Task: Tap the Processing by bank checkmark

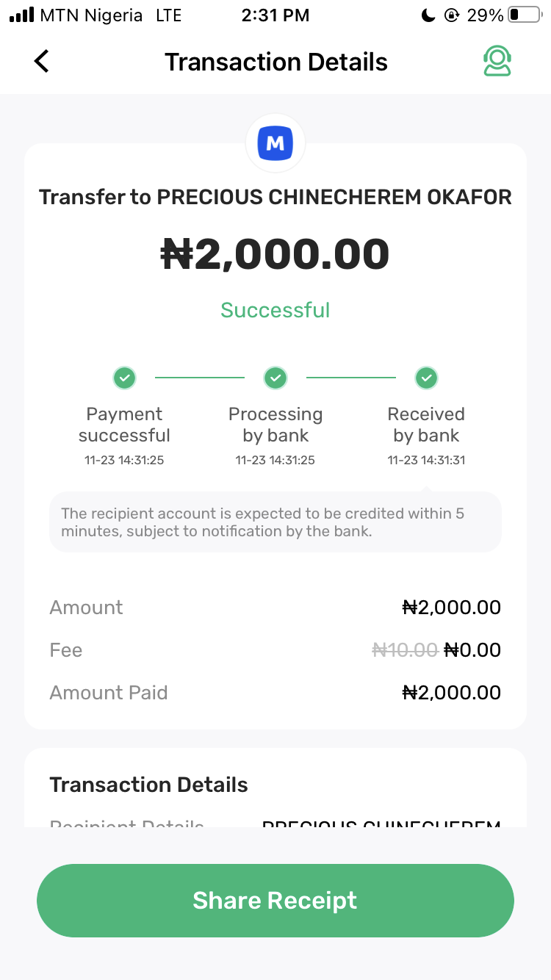Action: [x=275, y=378]
